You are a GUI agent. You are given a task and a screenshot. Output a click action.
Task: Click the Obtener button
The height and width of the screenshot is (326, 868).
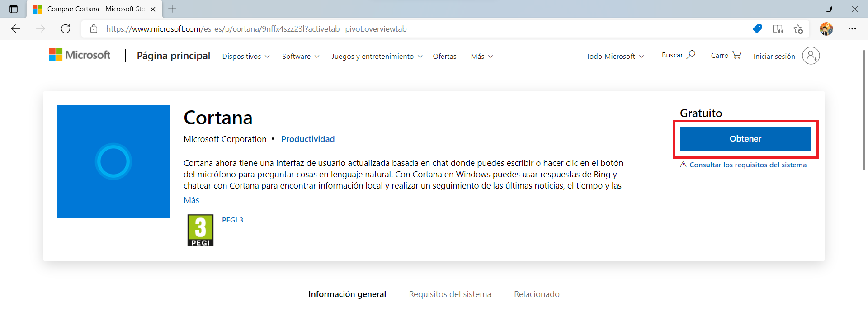pyautogui.click(x=745, y=139)
